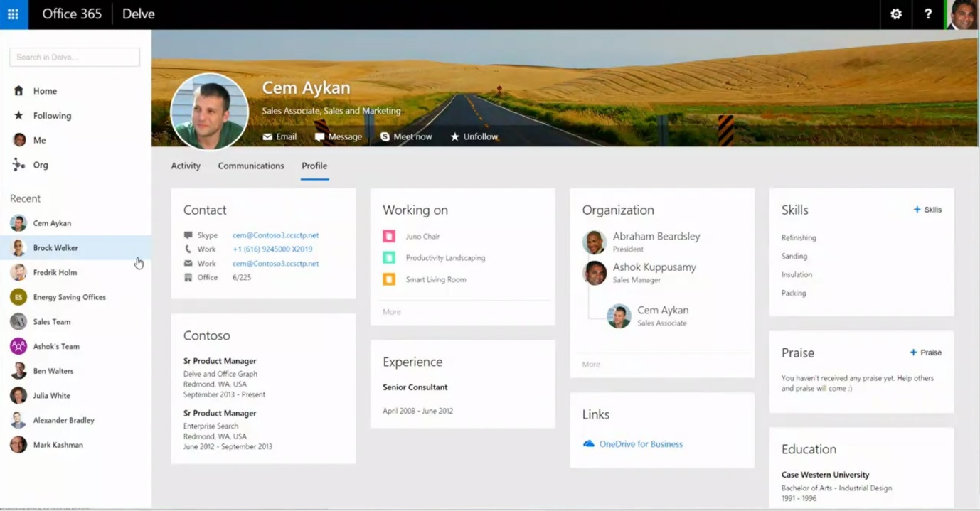Switch to the Communications tab
Screen dimensions: 980x511
click(x=251, y=166)
